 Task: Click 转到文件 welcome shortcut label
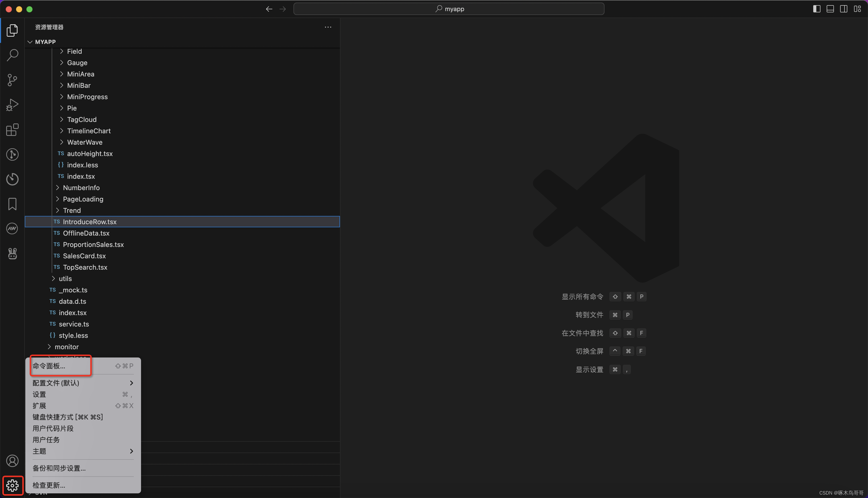589,315
